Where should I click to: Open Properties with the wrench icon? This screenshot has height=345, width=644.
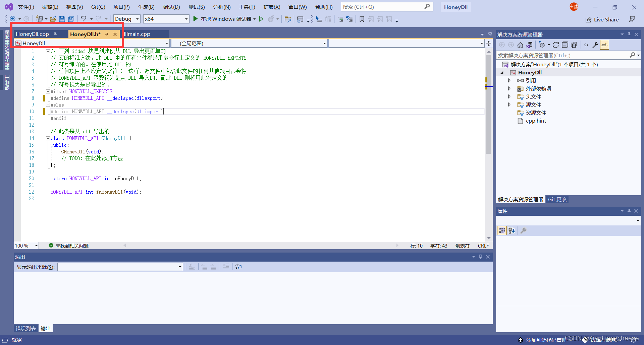[x=595, y=45]
